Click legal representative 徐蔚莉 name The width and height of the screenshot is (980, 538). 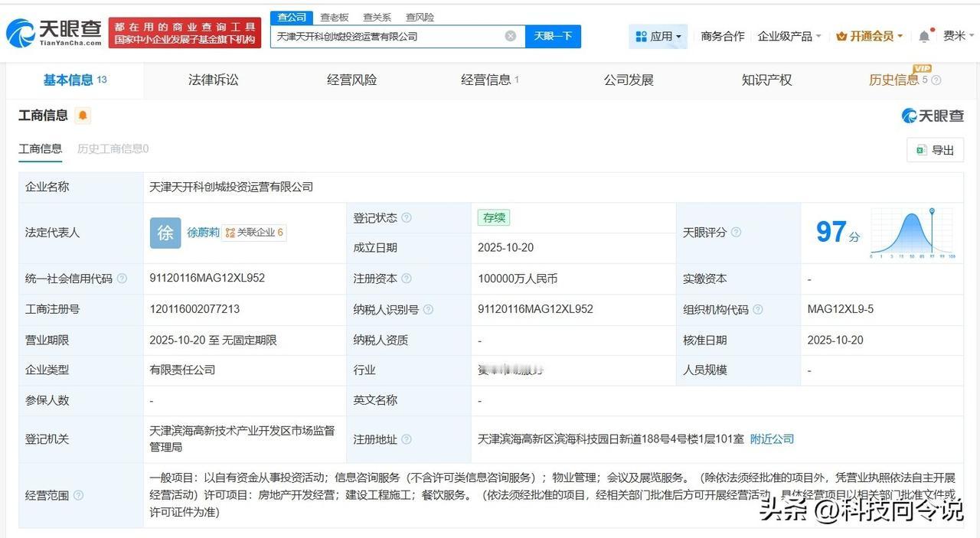click(202, 233)
